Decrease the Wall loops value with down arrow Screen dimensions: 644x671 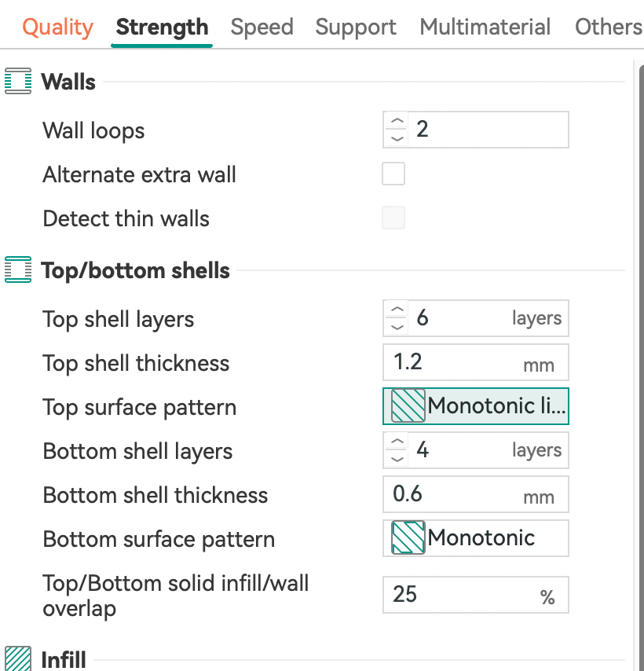(x=397, y=138)
